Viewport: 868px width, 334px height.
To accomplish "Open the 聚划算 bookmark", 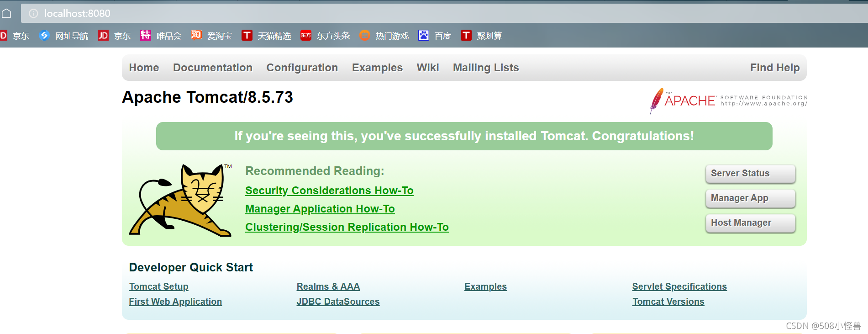I will pos(481,36).
